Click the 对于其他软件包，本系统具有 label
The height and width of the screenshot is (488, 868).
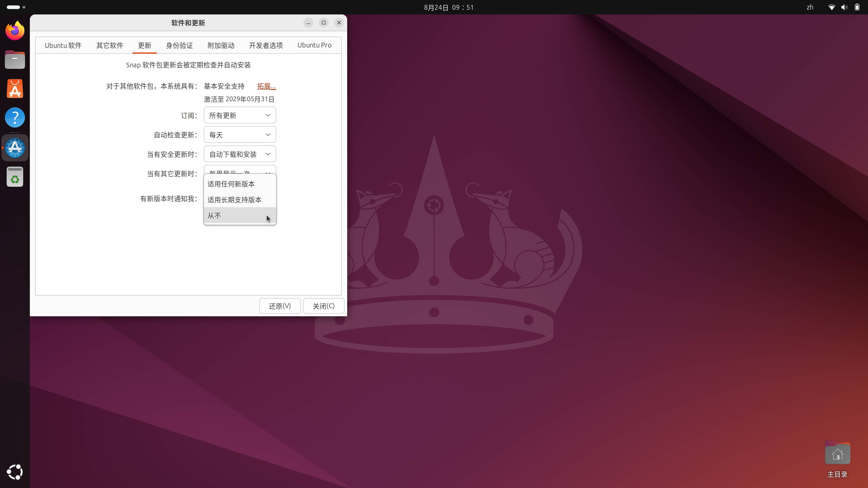(152, 86)
